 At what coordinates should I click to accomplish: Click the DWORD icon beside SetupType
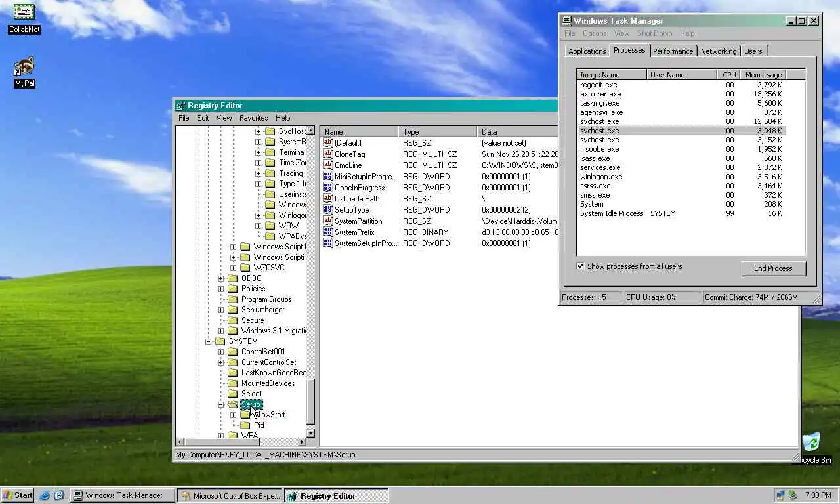pos(328,210)
